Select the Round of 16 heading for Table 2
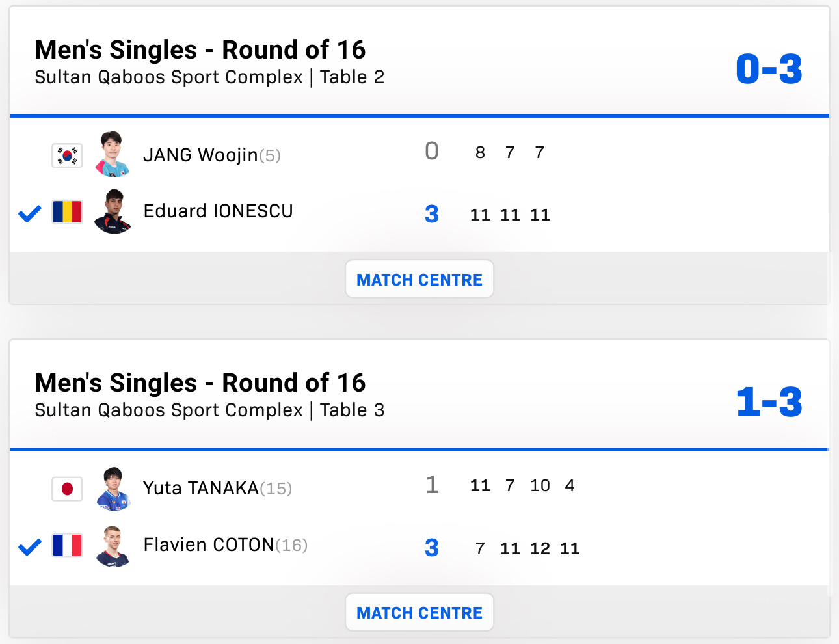 point(200,50)
